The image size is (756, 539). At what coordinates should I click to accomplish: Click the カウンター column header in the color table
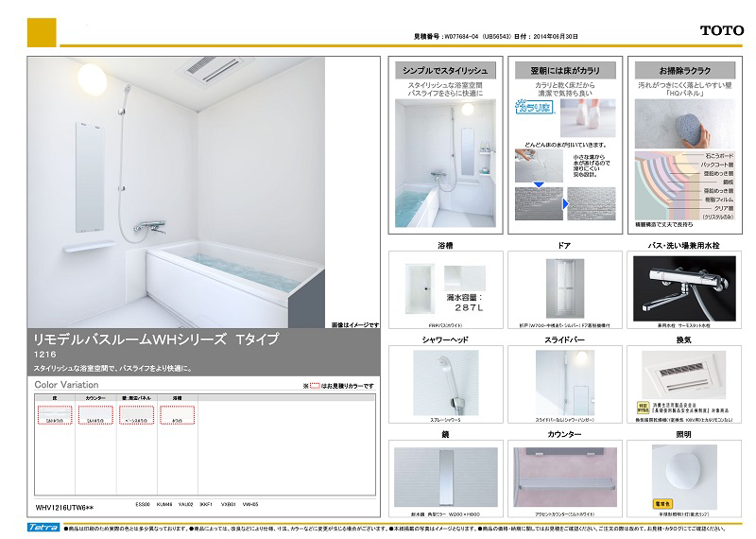pos(95,398)
